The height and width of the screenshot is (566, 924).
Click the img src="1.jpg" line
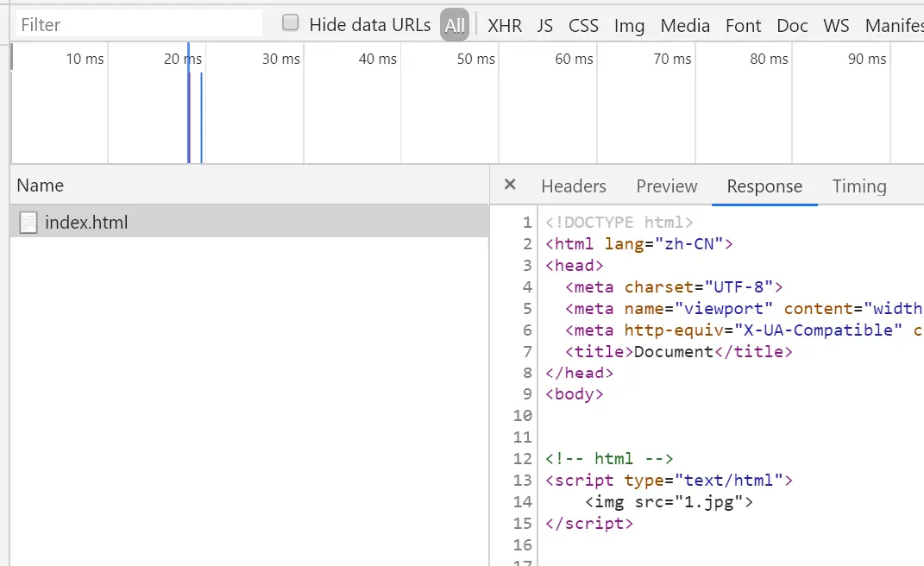(x=669, y=502)
